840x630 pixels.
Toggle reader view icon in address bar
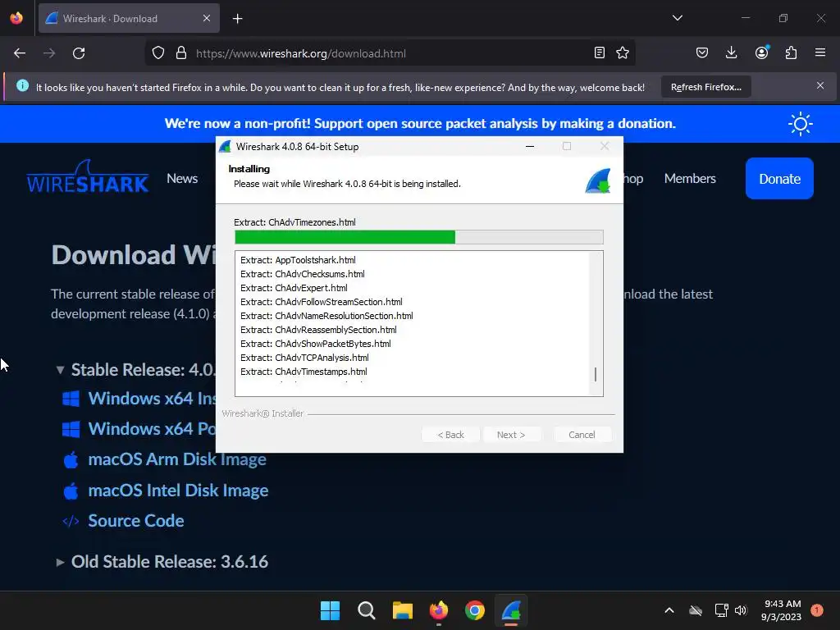tap(600, 52)
